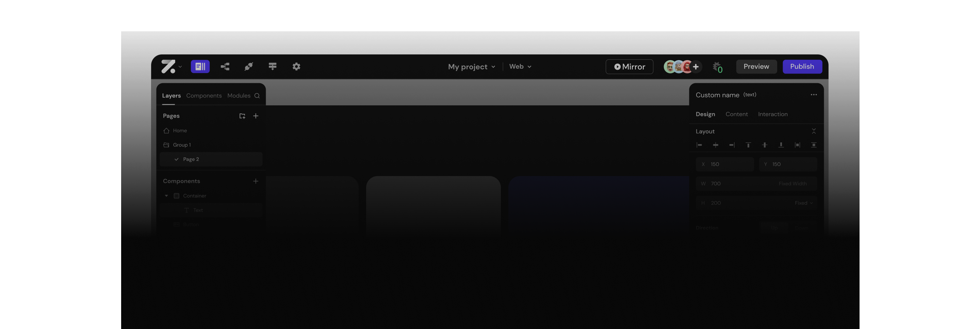Expand the My project dropdown
Image resolution: width=980 pixels, height=329 pixels.
click(x=471, y=67)
